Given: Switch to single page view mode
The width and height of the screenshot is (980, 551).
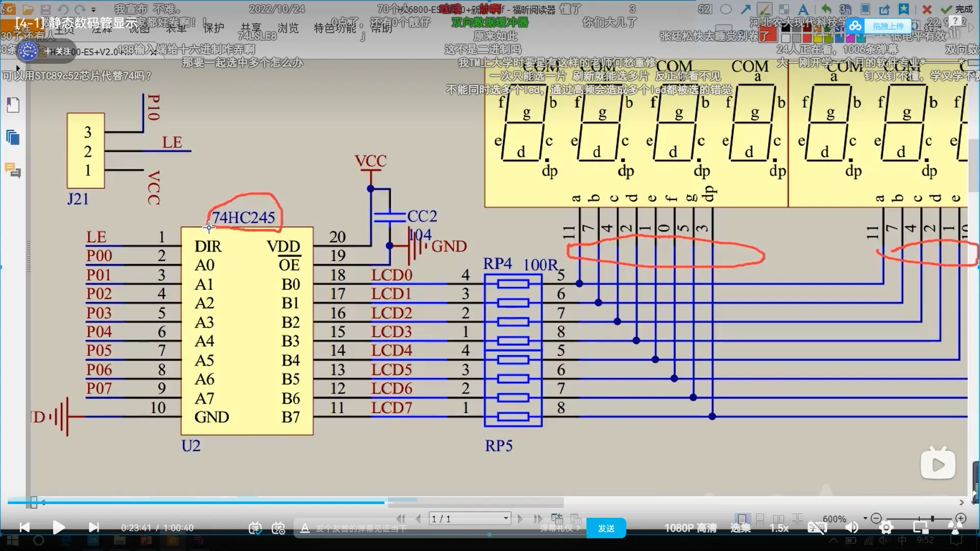Looking at the screenshot, I should 742,519.
